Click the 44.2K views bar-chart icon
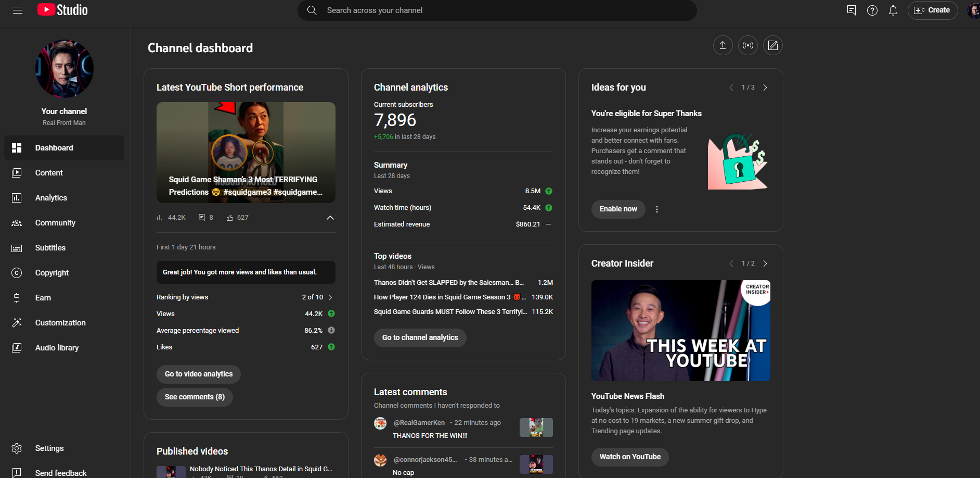The height and width of the screenshot is (478, 980). [160, 218]
